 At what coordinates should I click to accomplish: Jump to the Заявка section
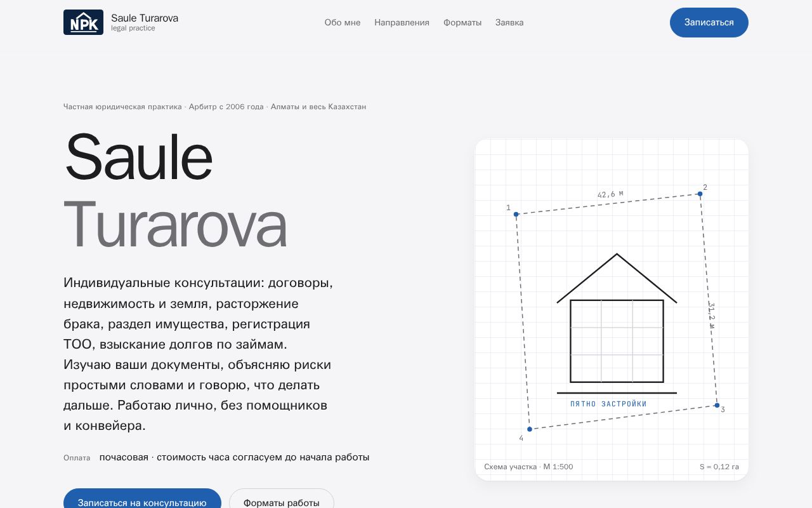tap(509, 22)
